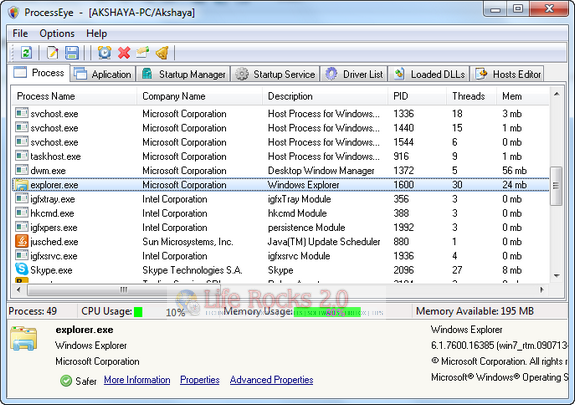Screen dimensions: 575x405
Task: Open the Advanced Properties link
Action: coord(271,380)
